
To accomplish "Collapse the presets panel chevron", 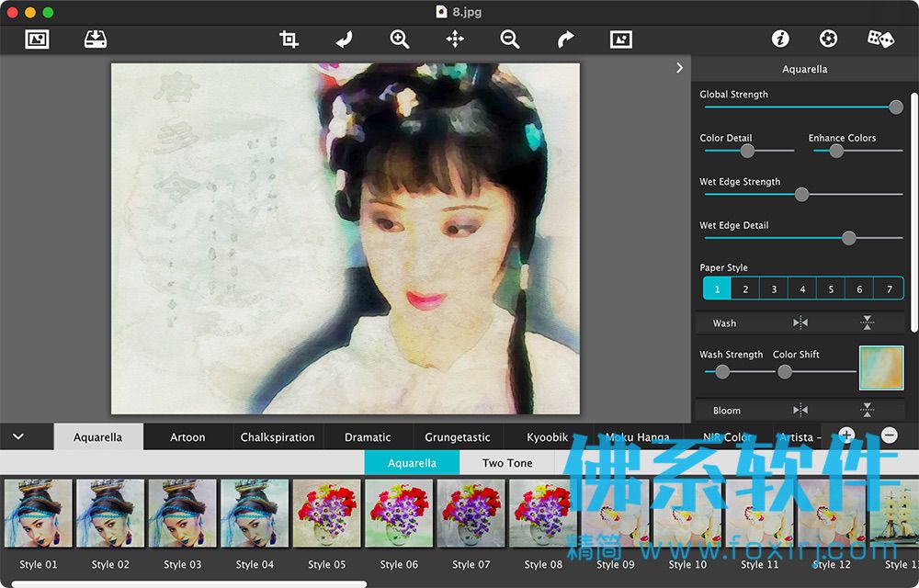I will pyautogui.click(x=18, y=436).
